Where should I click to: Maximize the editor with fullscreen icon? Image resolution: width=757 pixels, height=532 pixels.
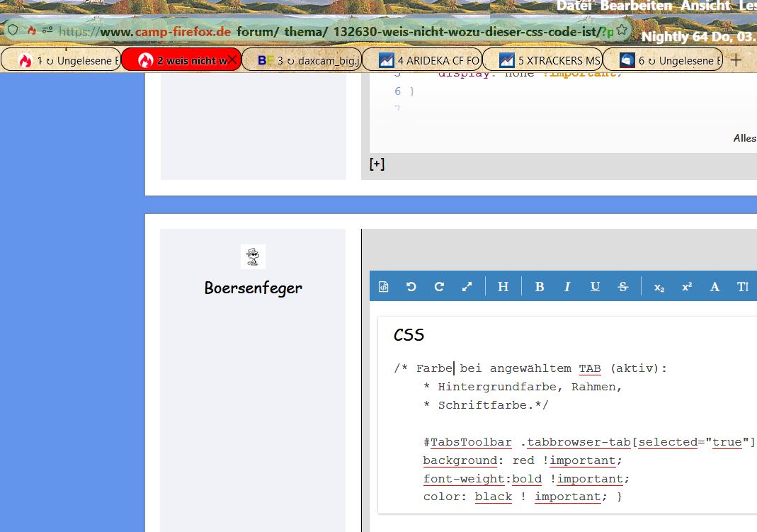(x=467, y=287)
